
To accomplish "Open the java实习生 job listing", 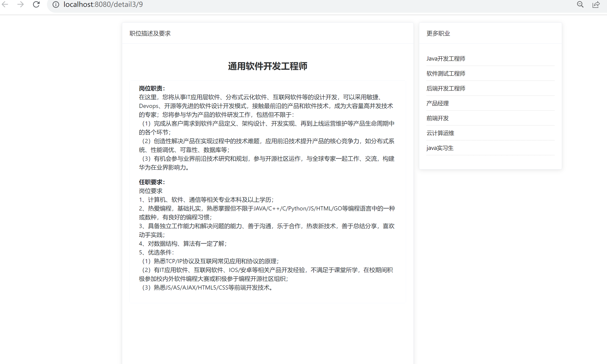I will coord(440,148).
